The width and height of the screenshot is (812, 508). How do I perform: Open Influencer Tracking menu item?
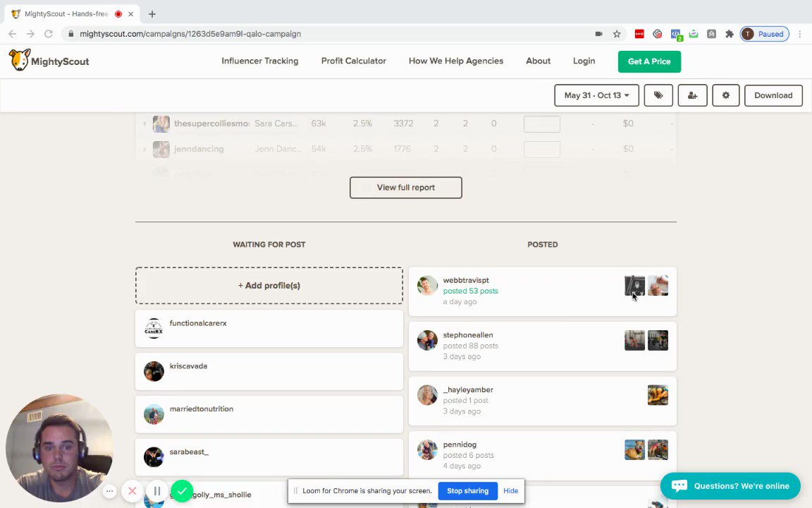(x=260, y=61)
